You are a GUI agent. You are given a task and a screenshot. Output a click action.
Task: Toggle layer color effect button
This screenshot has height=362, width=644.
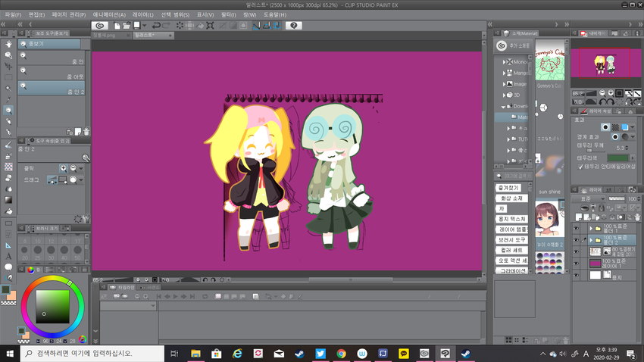[x=625, y=127]
